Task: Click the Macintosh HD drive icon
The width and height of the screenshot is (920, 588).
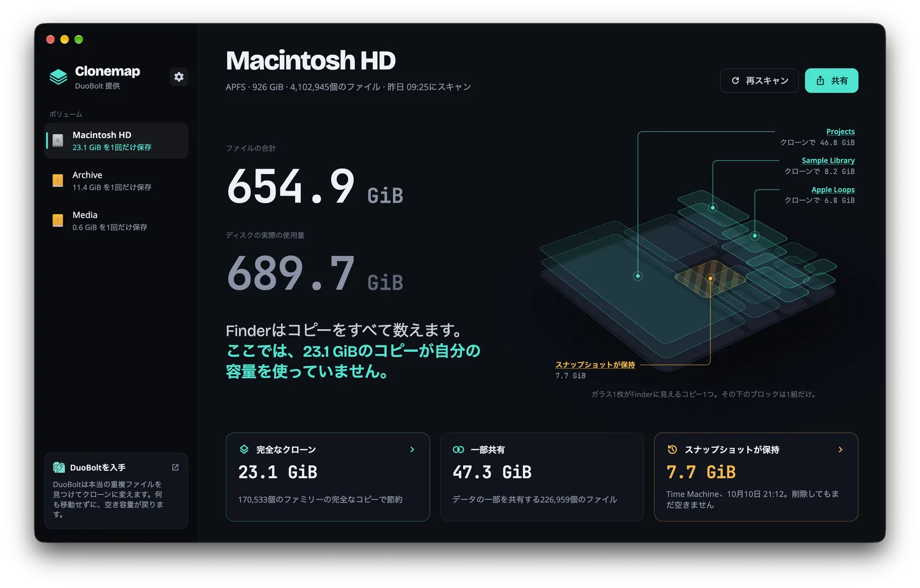Action: 58,140
